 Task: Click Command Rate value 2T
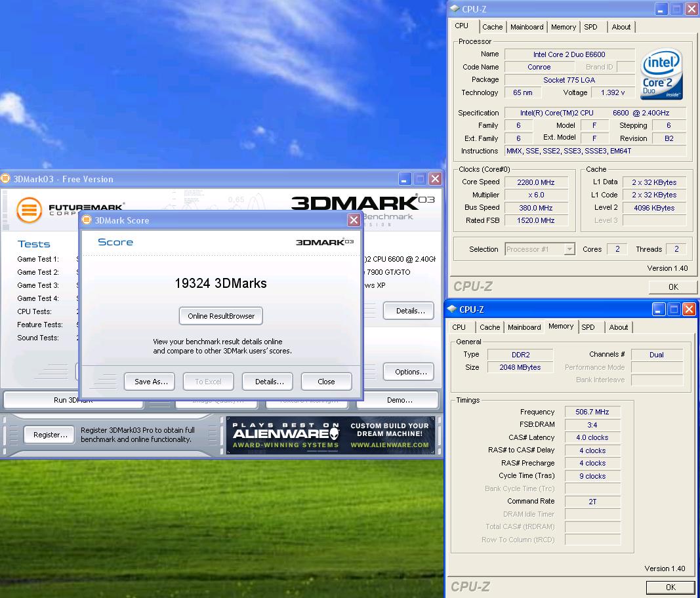pyautogui.click(x=592, y=502)
